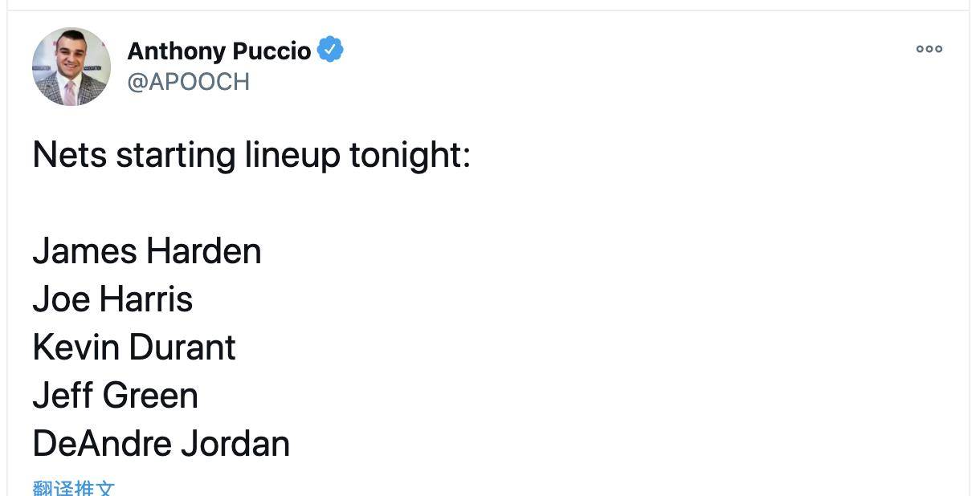980x496 pixels.
Task: Select the Joe Harris line
Action: pyautogui.click(x=112, y=299)
